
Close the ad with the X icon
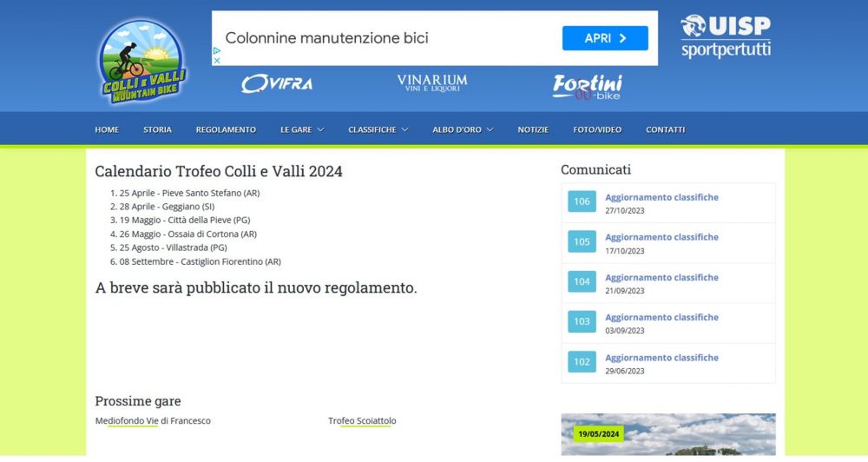click(x=217, y=61)
